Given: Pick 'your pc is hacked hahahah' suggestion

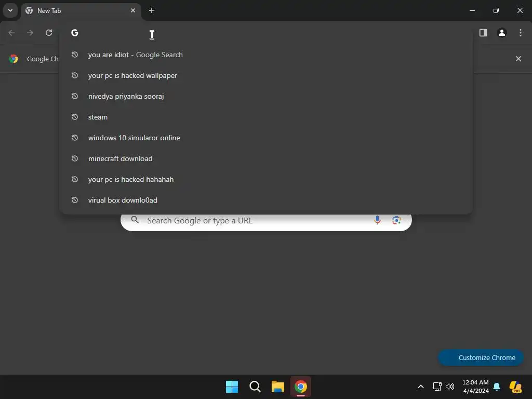Looking at the screenshot, I should tap(266, 179).
